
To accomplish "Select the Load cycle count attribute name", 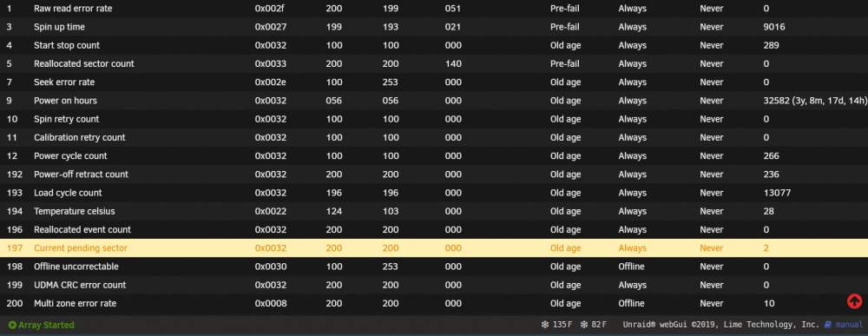I will pyautogui.click(x=68, y=193).
